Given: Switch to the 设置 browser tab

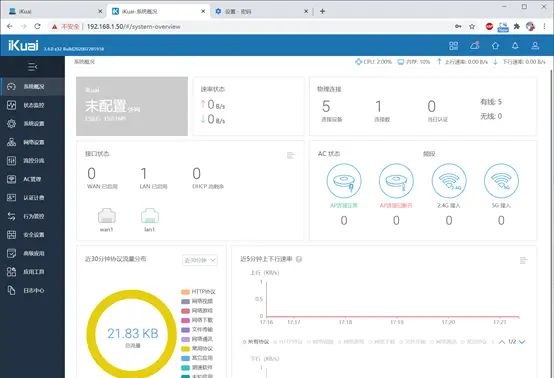Looking at the screenshot, I should 261,11.
